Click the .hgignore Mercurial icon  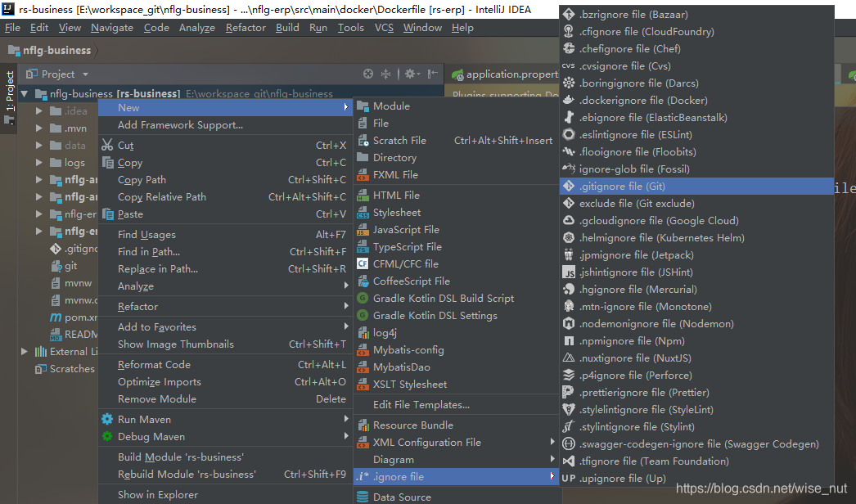569,290
